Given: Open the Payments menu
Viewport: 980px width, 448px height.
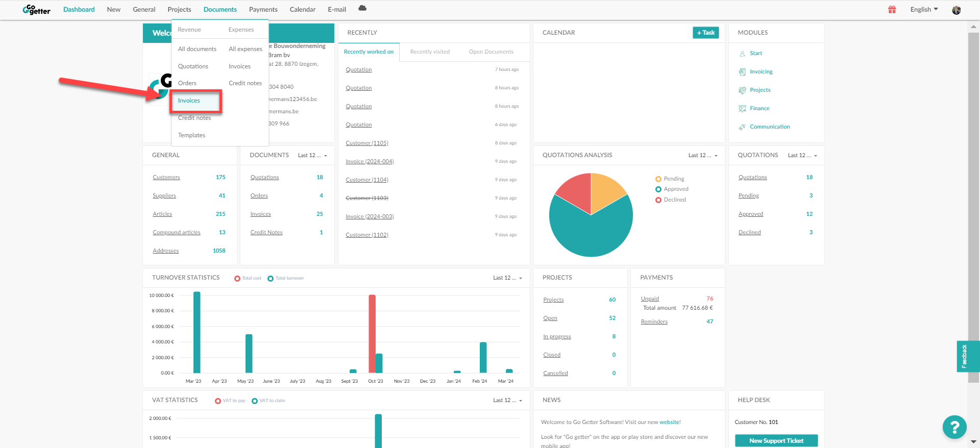Looking at the screenshot, I should (263, 9).
